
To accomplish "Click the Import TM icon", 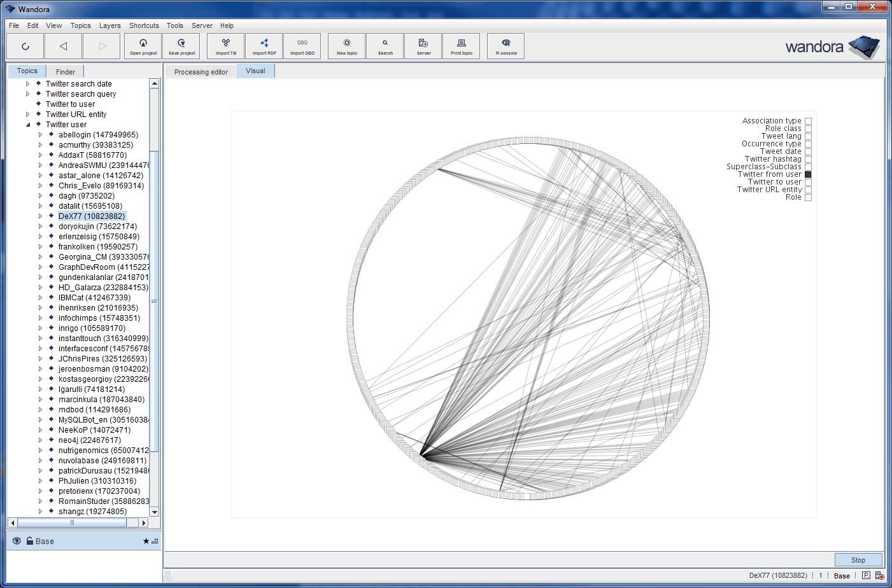I will tap(226, 46).
